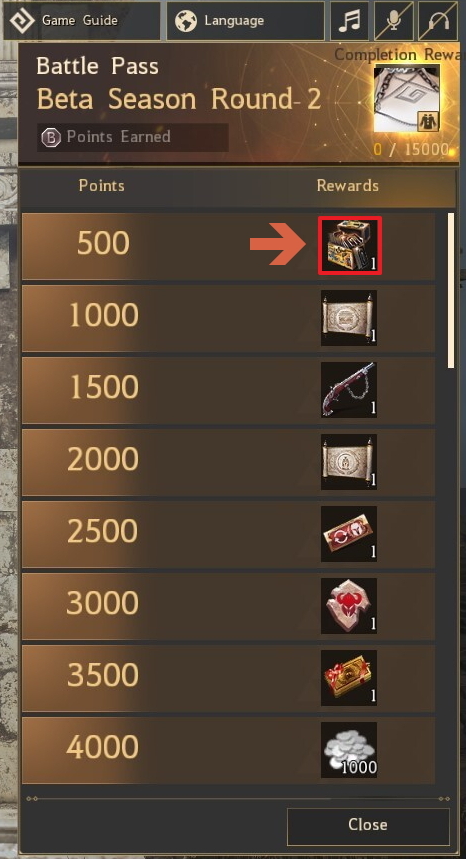Click the Points Earned B badge
Screen dimensions: 466x859
click(x=51, y=138)
